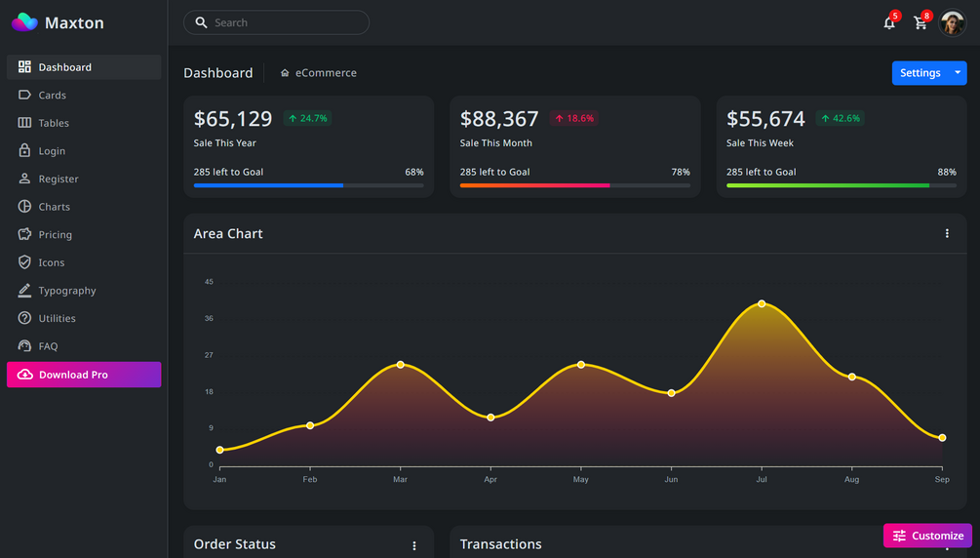Click the Customize button
The image size is (980, 558).
[x=927, y=536]
